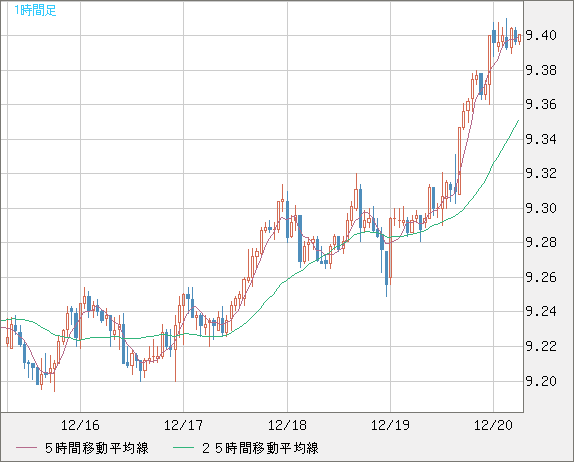Click the 9.32 price axis label
This screenshot has width=574, height=462.
[541, 173]
